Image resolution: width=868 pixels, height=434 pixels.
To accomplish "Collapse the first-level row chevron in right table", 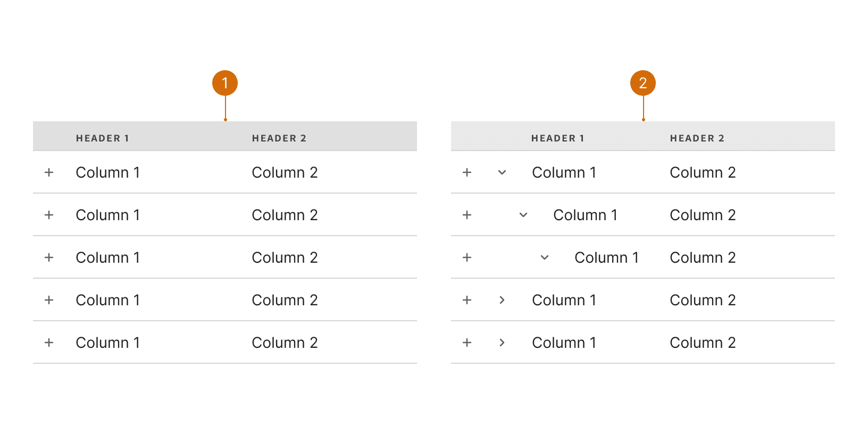I will pos(502,172).
